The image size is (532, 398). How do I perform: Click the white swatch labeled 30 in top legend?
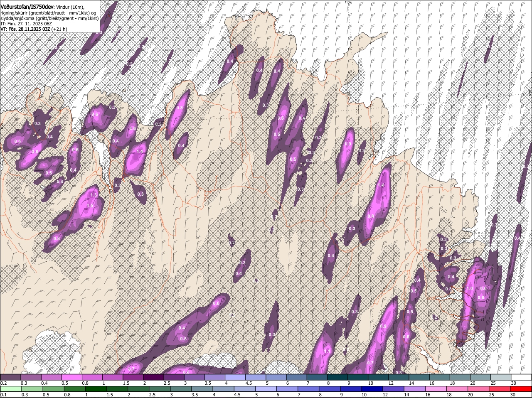pos(521,377)
